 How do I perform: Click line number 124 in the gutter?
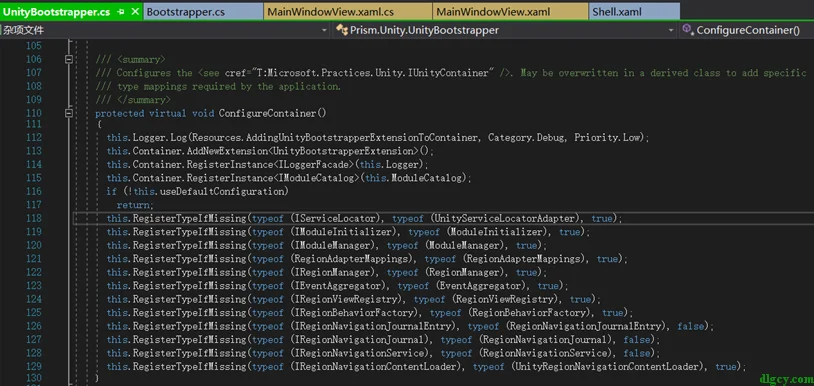click(x=33, y=299)
